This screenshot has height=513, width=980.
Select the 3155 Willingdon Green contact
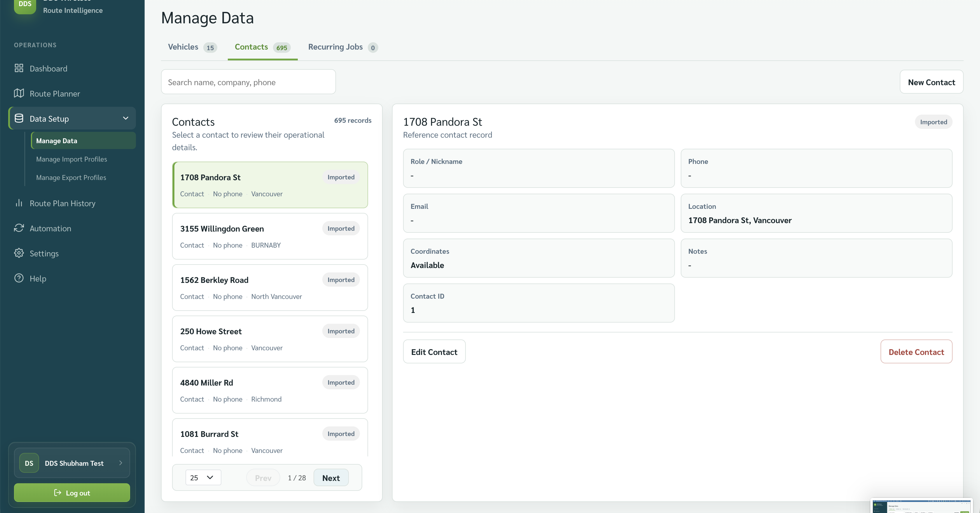270,236
